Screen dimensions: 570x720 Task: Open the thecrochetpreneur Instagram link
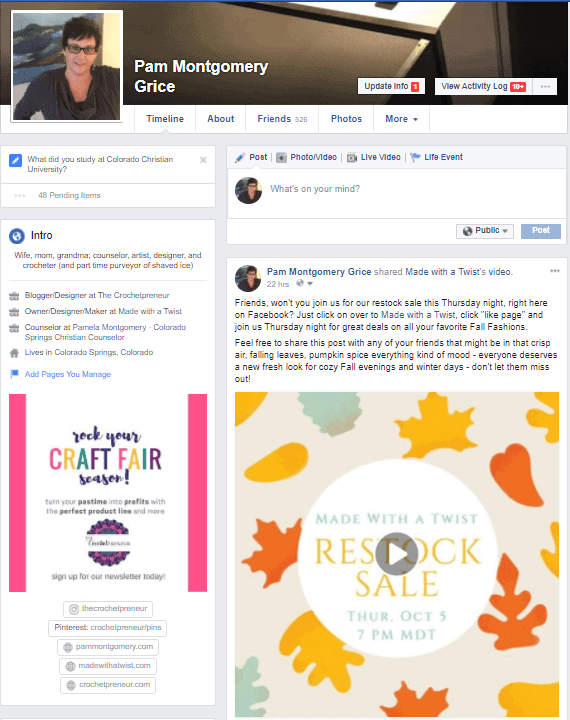click(x=108, y=609)
